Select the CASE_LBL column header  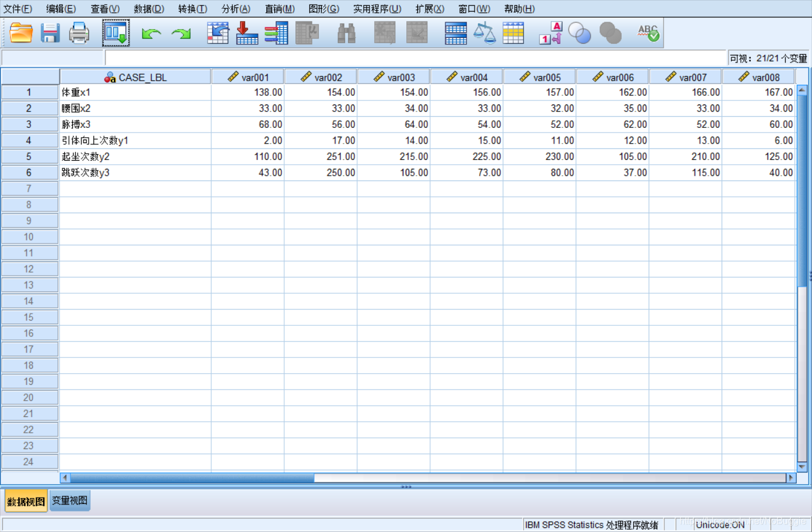pyautogui.click(x=135, y=77)
